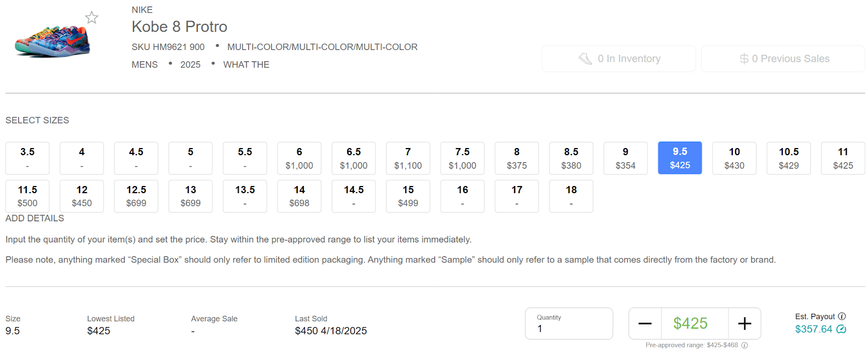Image resolution: width=868 pixels, height=352 pixels.
Task: Select size 7.5 priced $1,000
Action: click(463, 158)
